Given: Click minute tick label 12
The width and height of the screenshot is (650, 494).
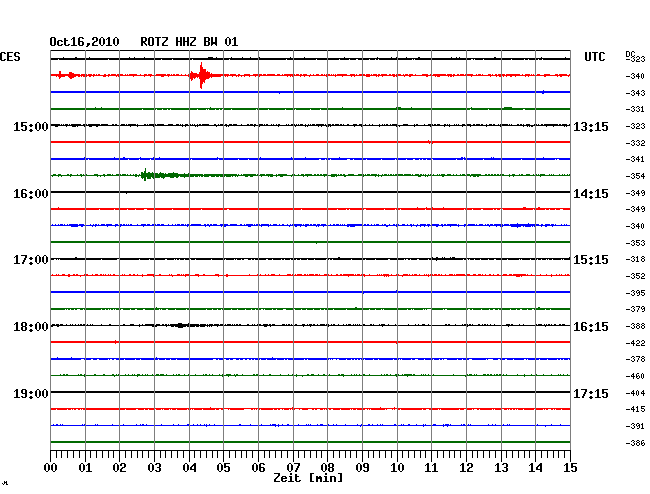Looking at the screenshot, I should point(466,468).
